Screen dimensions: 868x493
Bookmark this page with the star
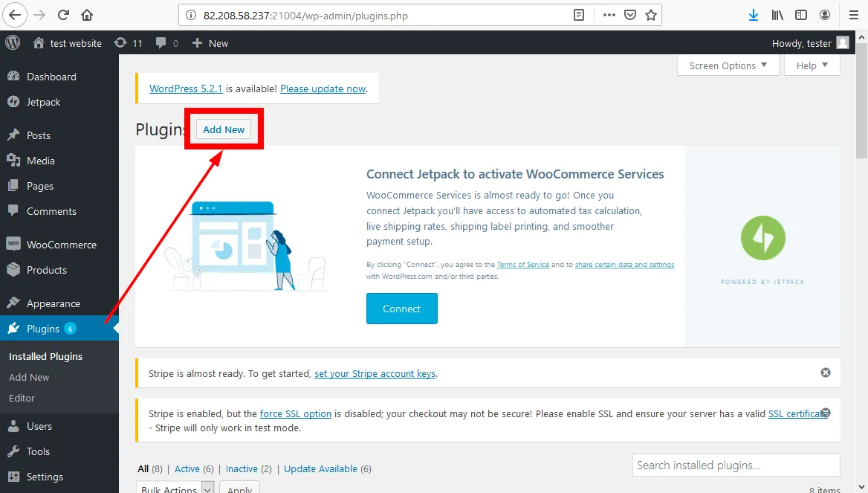click(x=651, y=15)
